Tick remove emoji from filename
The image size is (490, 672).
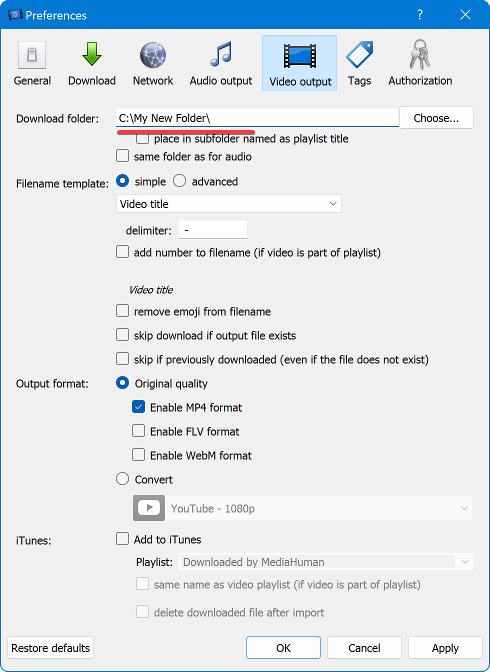123,311
